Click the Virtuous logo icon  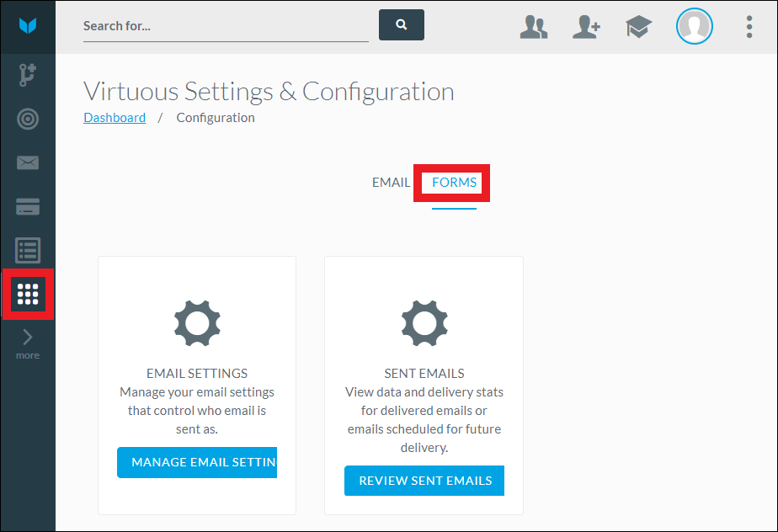(x=28, y=25)
